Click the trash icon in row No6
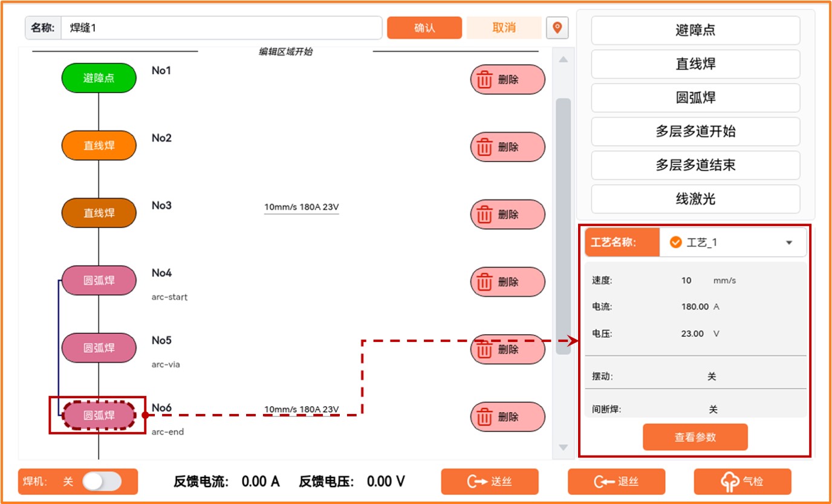Screen dimensions: 832x504 pos(484,417)
